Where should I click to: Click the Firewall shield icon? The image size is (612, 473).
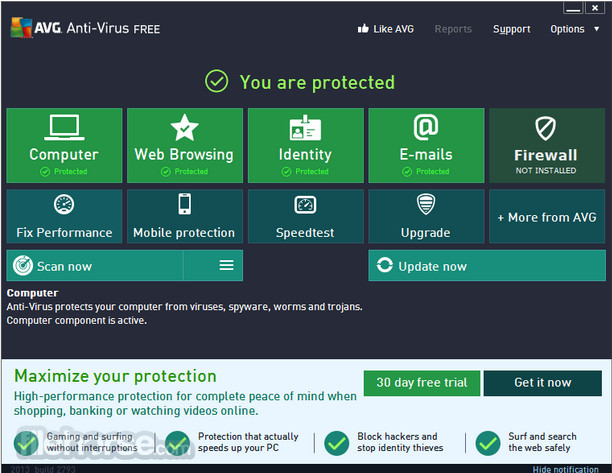[545, 128]
